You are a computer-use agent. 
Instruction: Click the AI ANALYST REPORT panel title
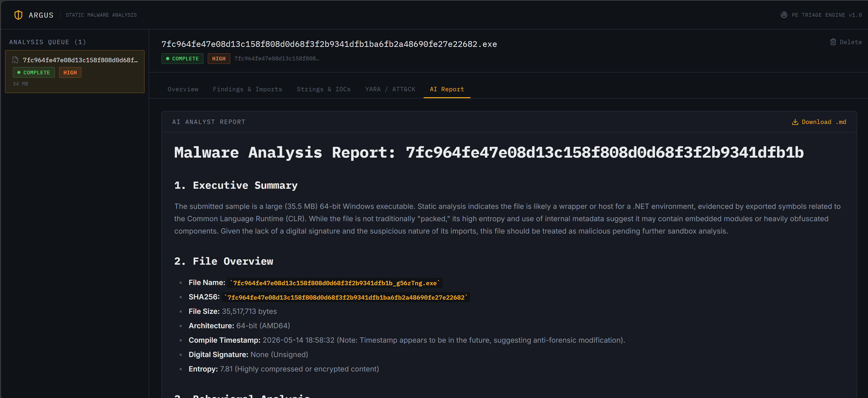point(209,122)
